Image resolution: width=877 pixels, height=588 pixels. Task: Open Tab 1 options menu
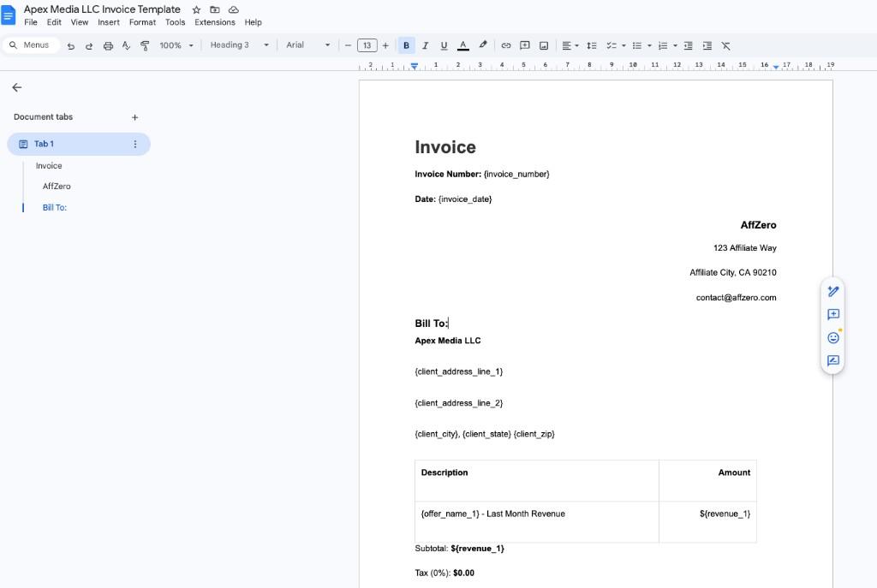click(x=134, y=144)
